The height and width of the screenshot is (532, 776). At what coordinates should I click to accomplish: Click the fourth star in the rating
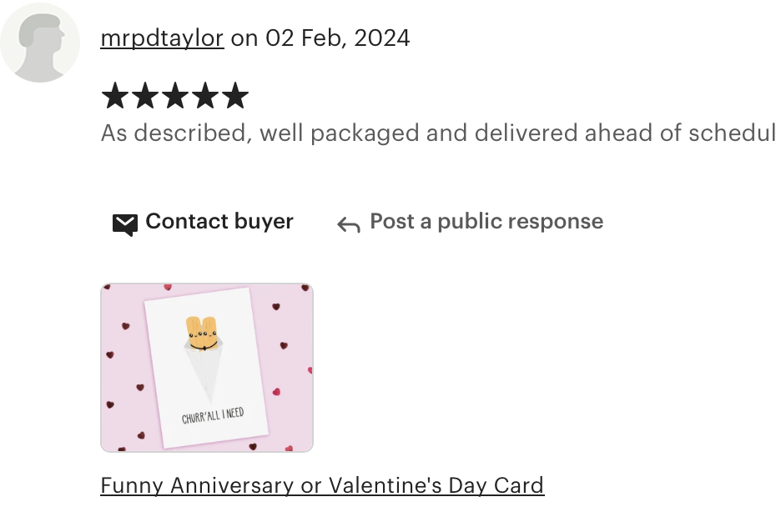coord(205,95)
